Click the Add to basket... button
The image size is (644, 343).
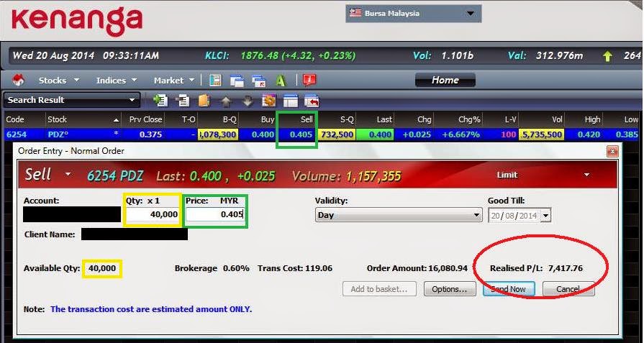[x=379, y=289]
